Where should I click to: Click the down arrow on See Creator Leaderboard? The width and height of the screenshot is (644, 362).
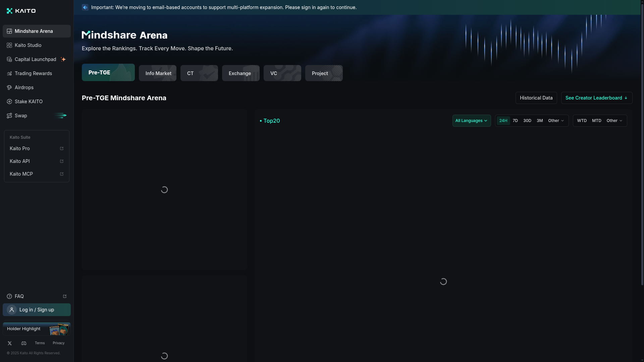pos(626,98)
